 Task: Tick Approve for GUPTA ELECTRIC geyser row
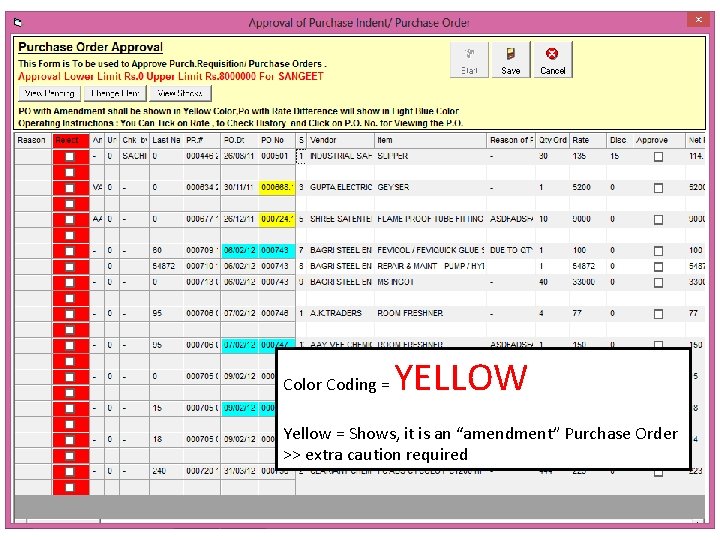click(x=658, y=188)
